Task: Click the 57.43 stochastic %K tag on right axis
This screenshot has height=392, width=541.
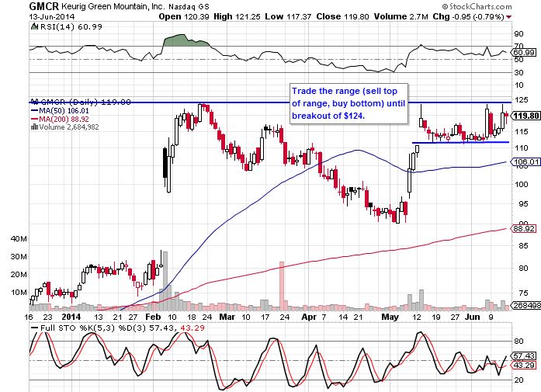Action: 525,356
